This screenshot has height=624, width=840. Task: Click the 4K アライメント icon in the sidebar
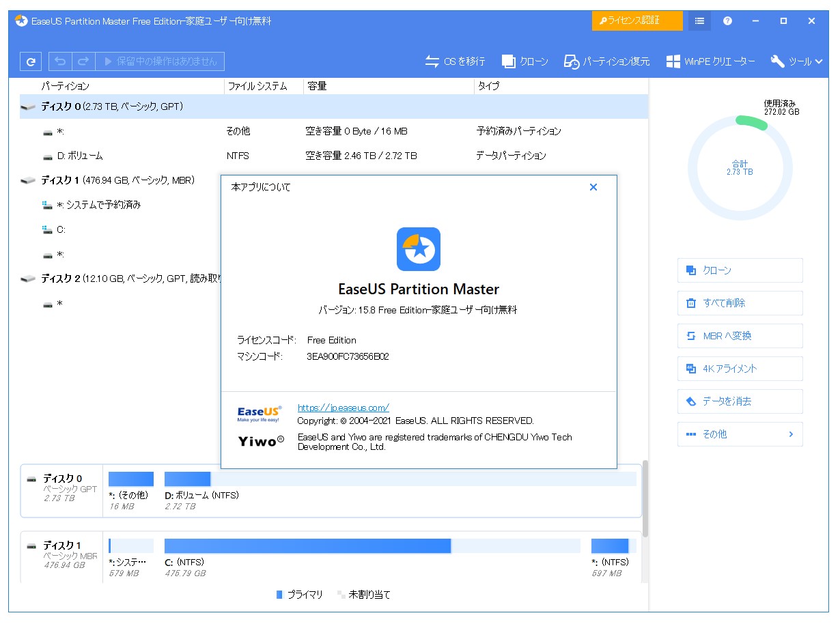coord(691,369)
